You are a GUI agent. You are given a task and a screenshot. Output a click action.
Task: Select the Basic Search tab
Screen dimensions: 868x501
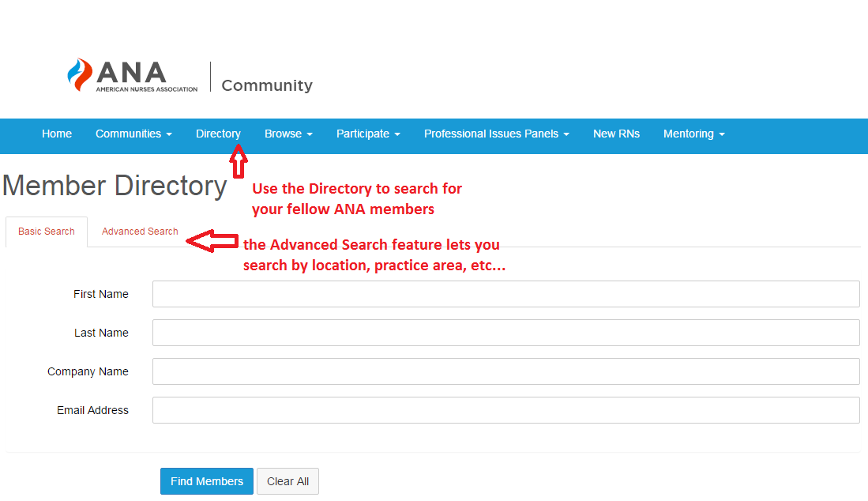[47, 232]
